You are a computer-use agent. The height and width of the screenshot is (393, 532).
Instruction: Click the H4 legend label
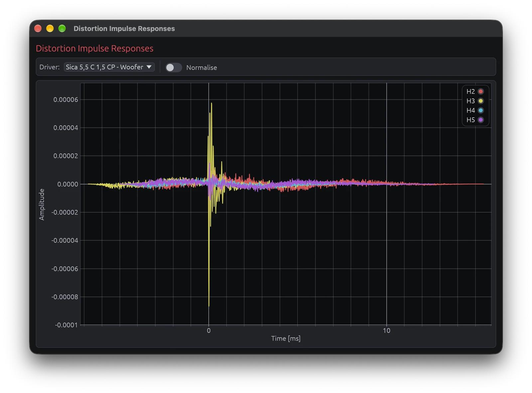point(470,110)
